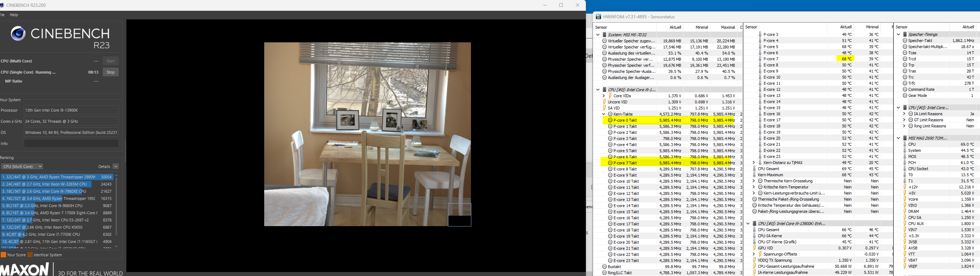This screenshot has height=276, width=980.
Task: Expand the Core VIDs node
Action: point(604,96)
